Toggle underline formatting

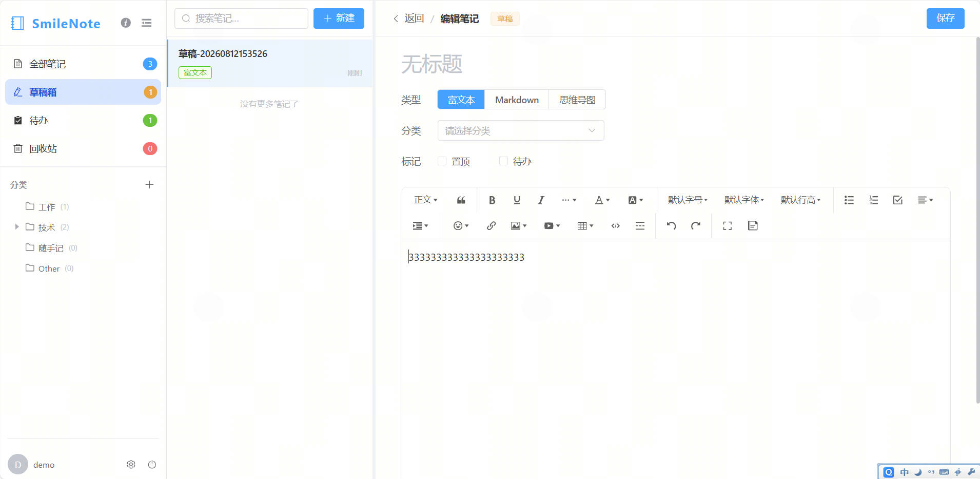(517, 200)
